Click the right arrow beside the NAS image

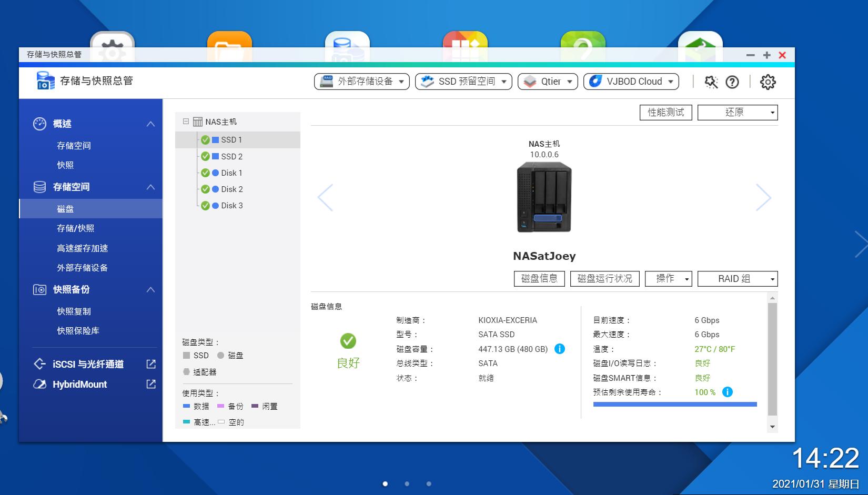tap(764, 197)
